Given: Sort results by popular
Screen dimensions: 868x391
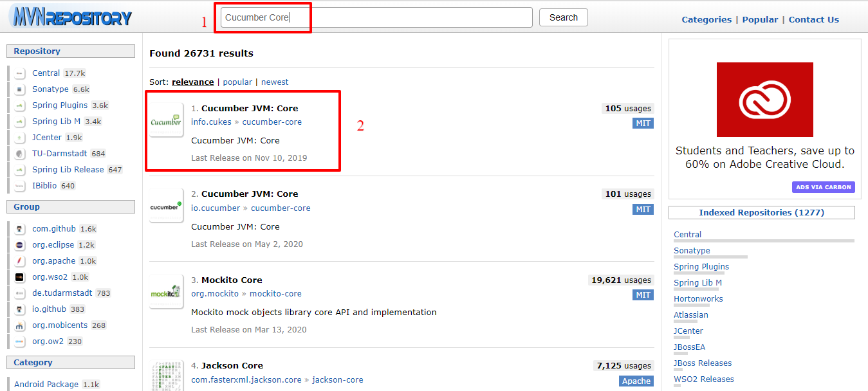Looking at the screenshot, I should click(237, 82).
